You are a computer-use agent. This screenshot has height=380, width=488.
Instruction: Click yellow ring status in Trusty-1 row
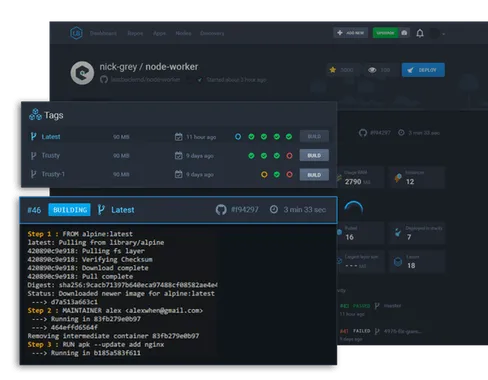[x=264, y=174]
